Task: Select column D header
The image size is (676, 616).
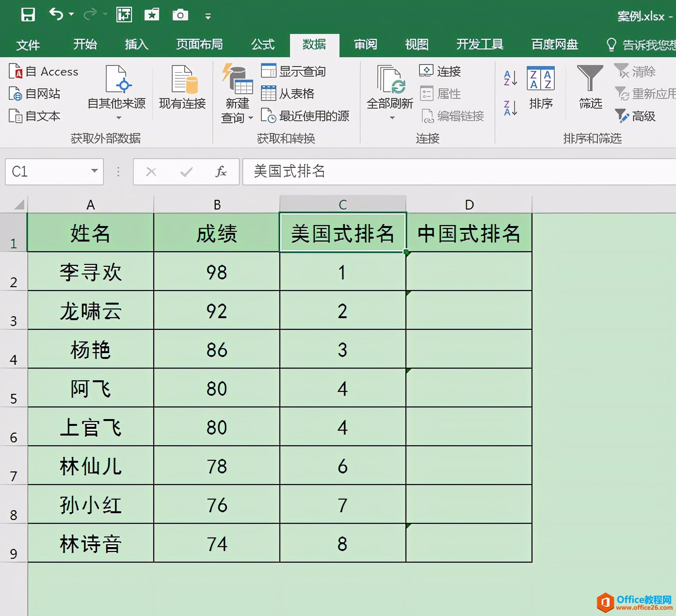Action: click(469, 204)
